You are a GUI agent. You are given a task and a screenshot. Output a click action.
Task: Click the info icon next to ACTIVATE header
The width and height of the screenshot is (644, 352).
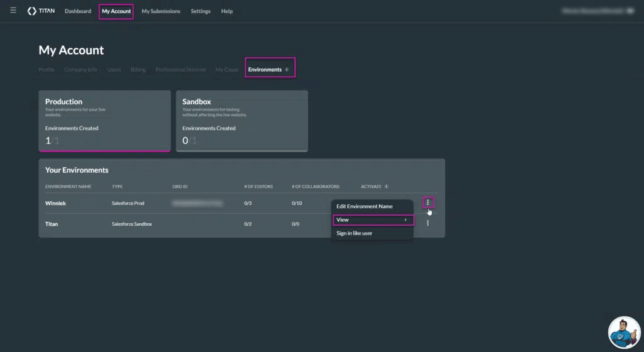386,186
